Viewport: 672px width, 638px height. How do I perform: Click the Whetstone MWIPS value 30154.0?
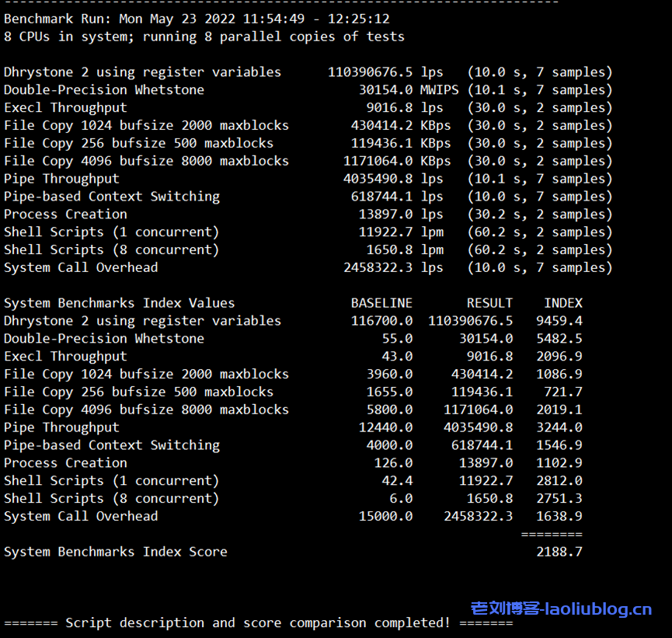coord(385,90)
